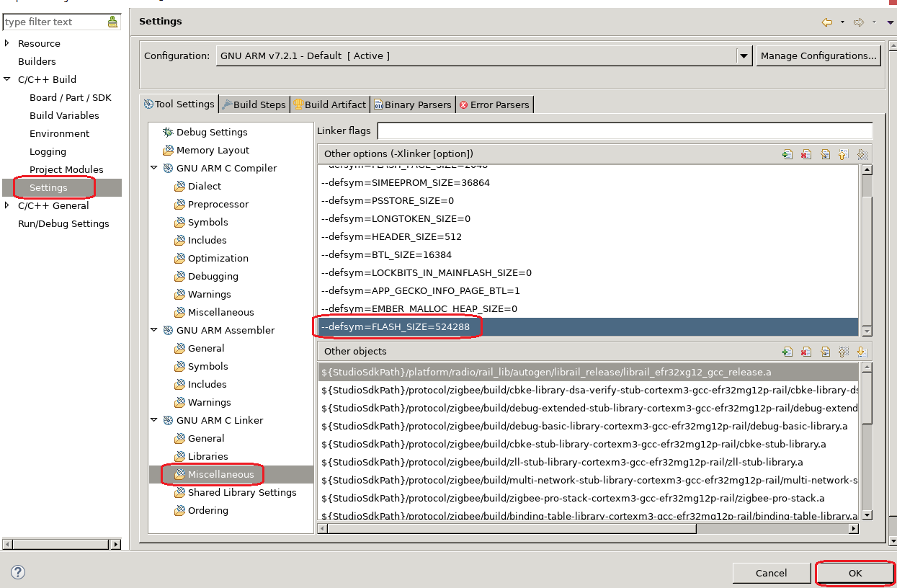Click the type filter text box
This screenshot has height=588, width=897.
click(x=55, y=22)
